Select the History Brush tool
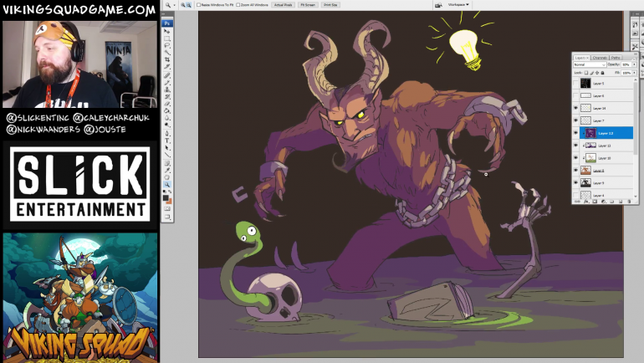The image size is (644, 363). tap(167, 97)
